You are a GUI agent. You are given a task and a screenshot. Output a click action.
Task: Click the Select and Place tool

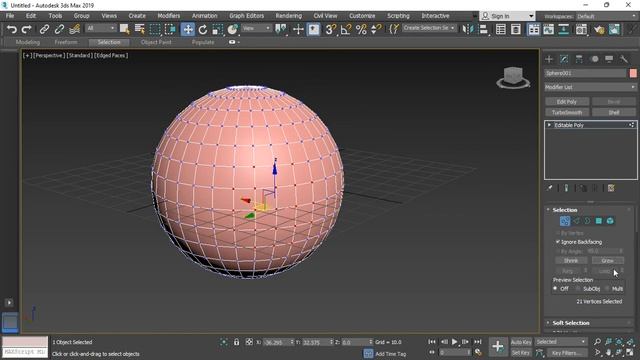pyautogui.click(x=233, y=29)
